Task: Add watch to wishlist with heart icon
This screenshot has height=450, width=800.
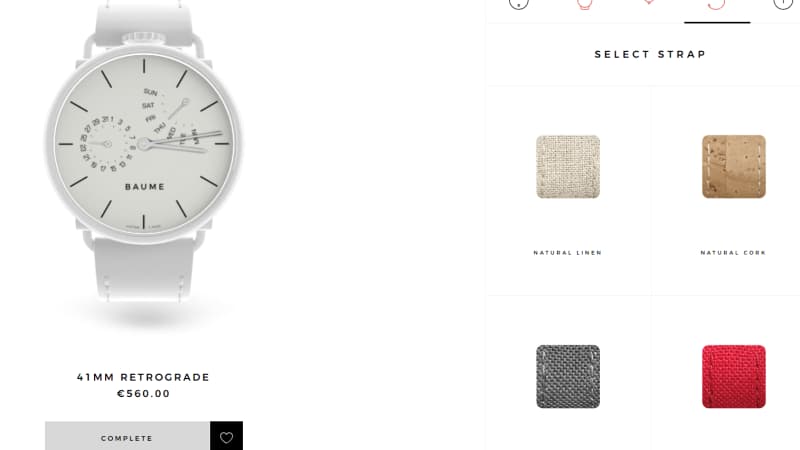Action: click(x=226, y=436)
